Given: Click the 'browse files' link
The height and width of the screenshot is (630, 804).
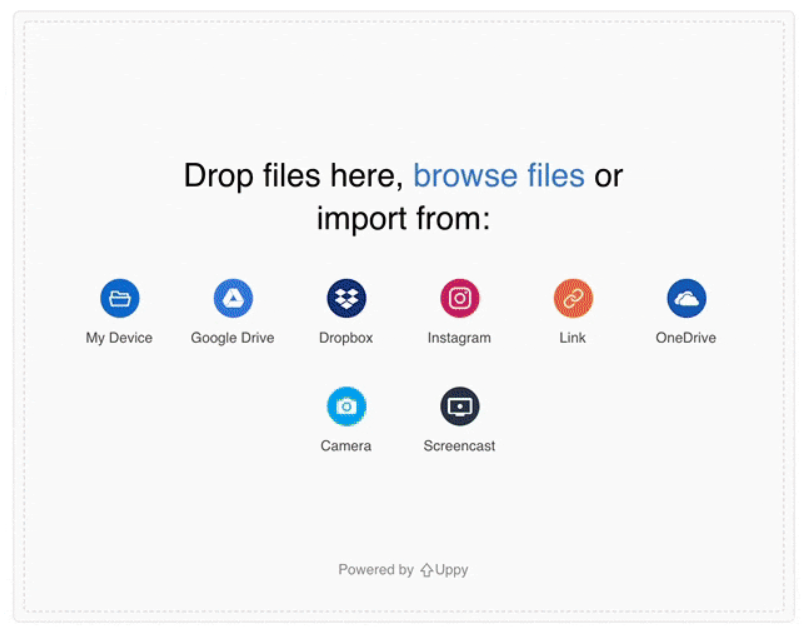Looking at the screenshot, I should 499,175.
